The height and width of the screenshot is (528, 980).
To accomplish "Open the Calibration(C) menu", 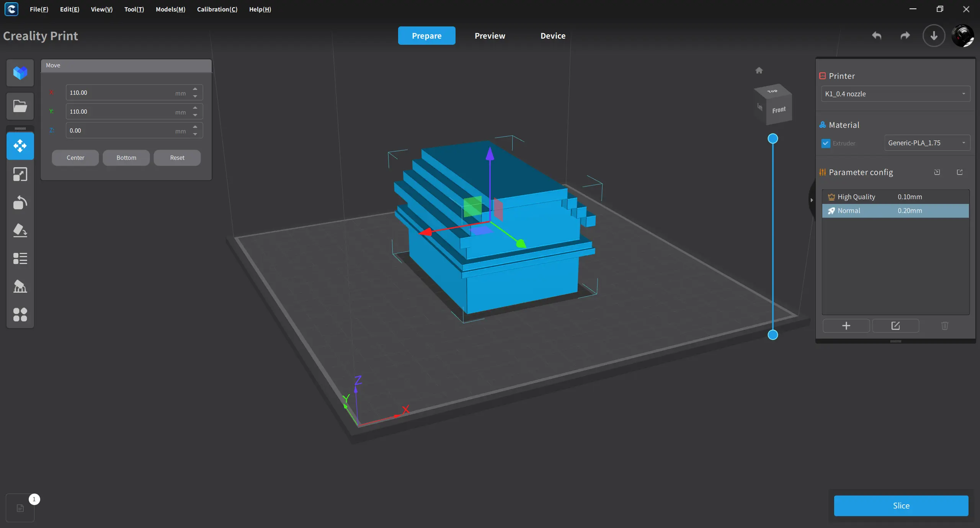I will 217,9.
